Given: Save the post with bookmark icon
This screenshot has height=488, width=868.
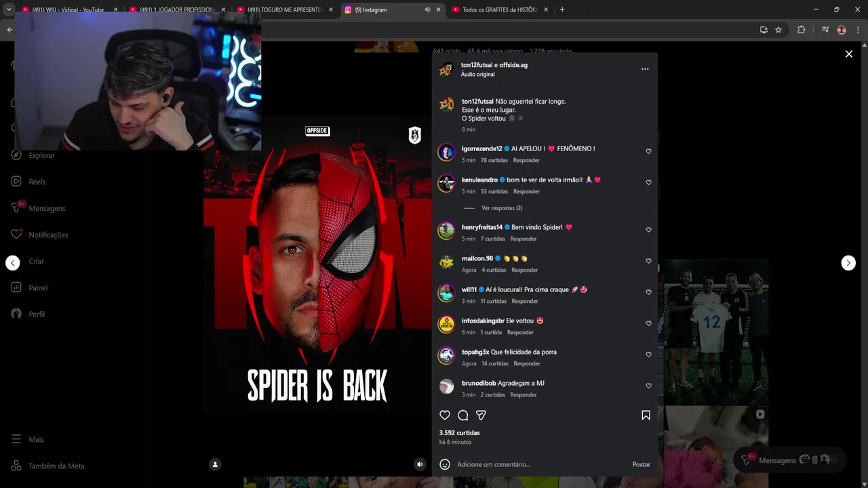Looking at the screenshot, I should [646, 415].
